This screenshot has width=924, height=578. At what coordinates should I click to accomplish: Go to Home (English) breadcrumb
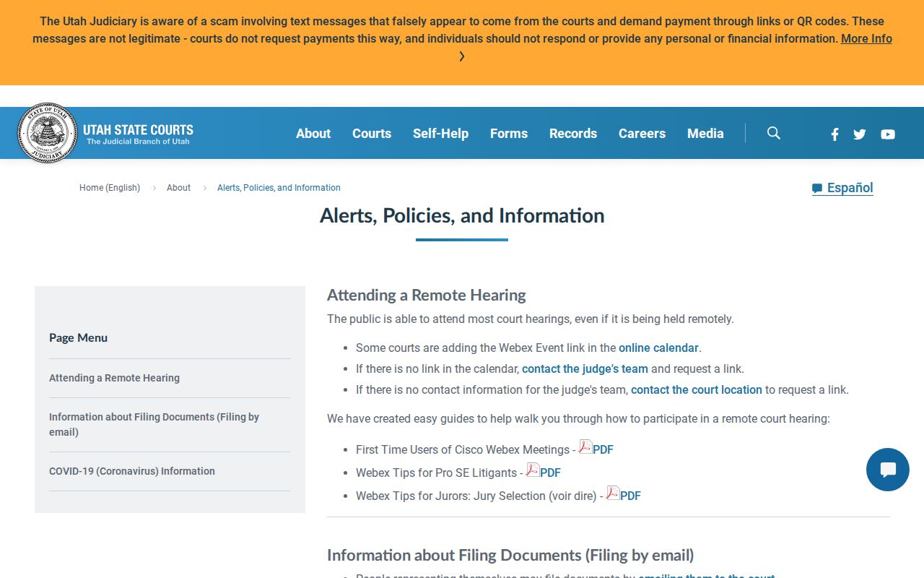[110, 187]
